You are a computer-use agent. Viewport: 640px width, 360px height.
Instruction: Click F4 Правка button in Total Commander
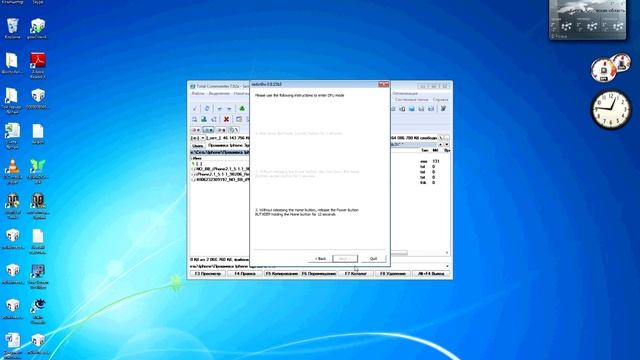tap(245, 273)
